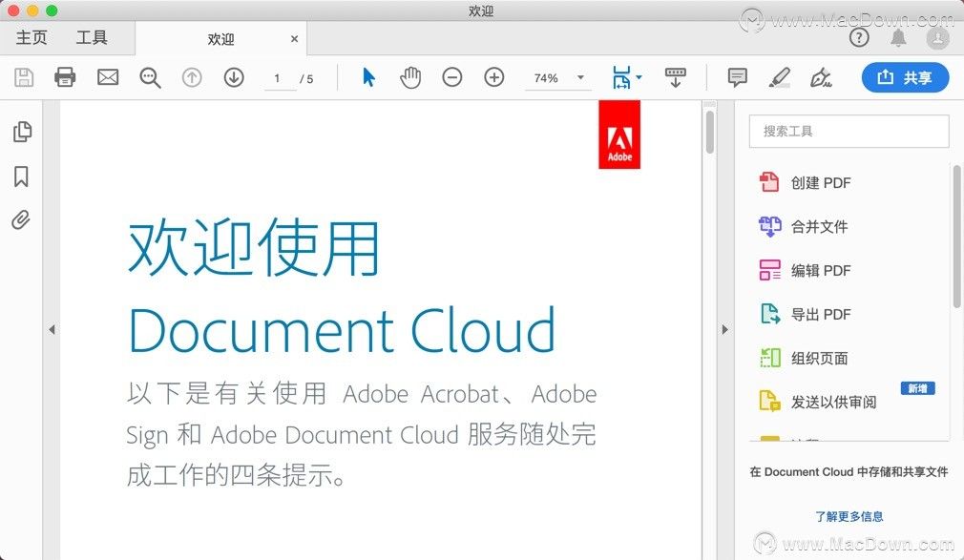The image size is (964, 560).
Task: Click the Save file icon
Action: point(24,77)
